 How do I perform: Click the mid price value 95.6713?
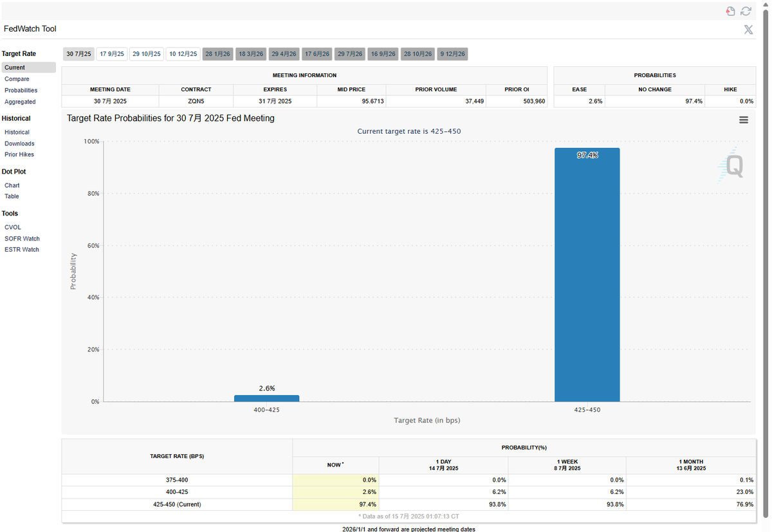352,102
